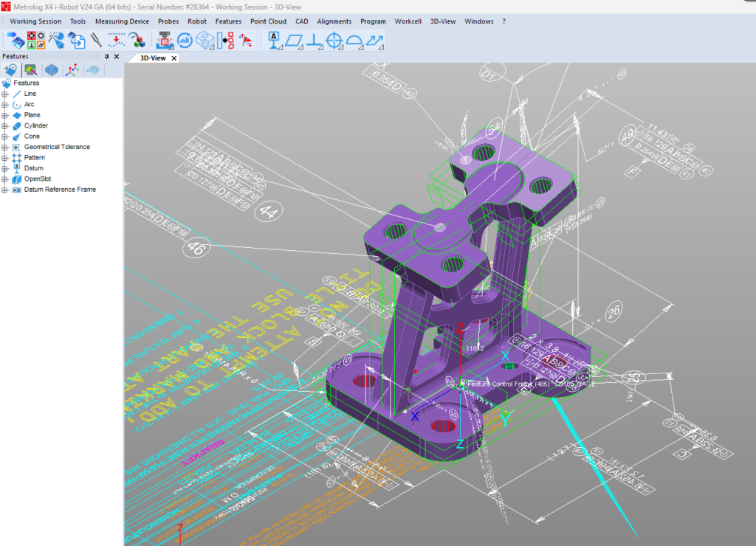Expand the Datum Reference Frame node
Image resolution: width=756 pixels, height=546 pixels.
pos(5,190)
